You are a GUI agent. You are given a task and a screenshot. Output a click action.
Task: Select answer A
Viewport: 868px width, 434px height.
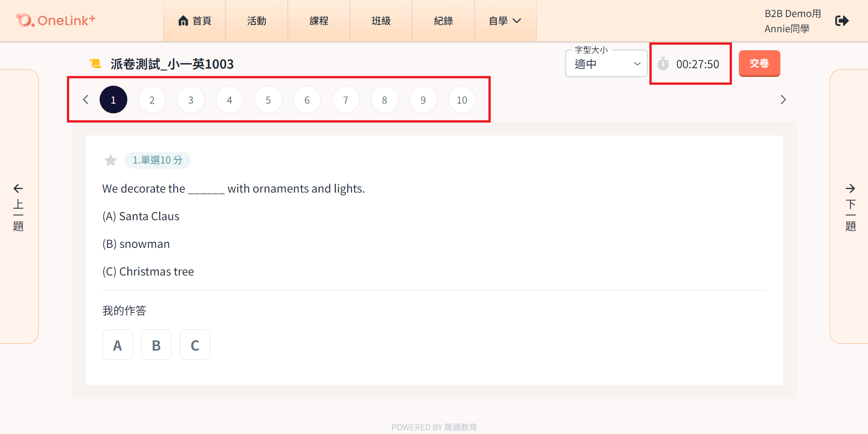click(118, 345)
